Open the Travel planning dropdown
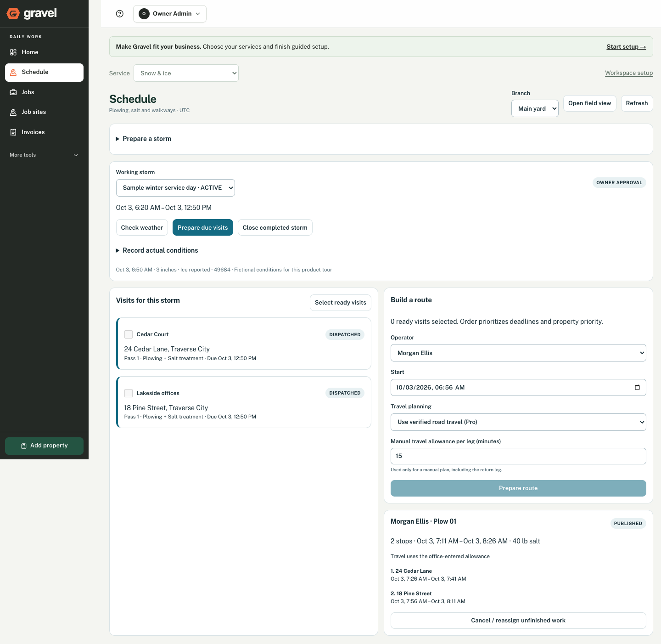Screen dimensions: 661x644 click(x=518, y=422)
